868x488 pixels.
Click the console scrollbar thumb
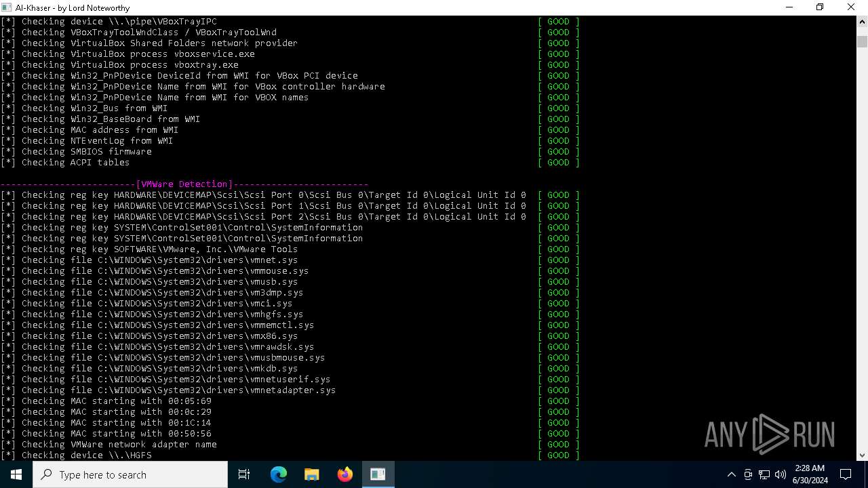[862, 41]
